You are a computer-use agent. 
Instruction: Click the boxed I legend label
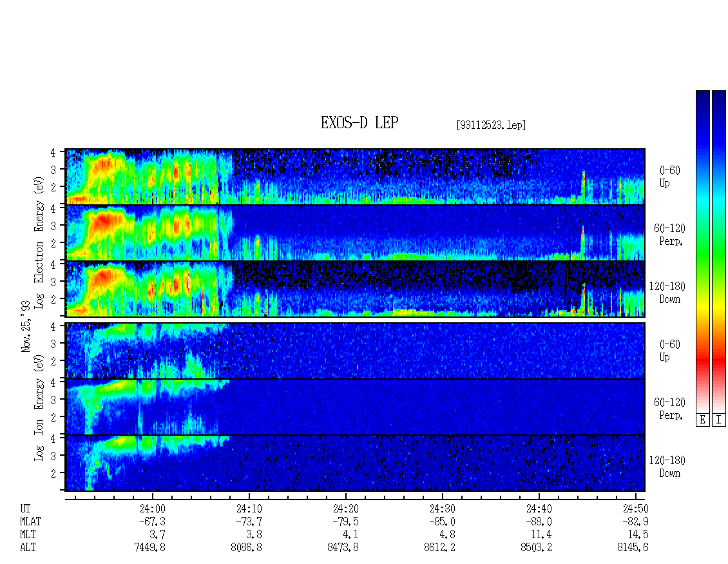pyautogui.click(x=719, y=420)
